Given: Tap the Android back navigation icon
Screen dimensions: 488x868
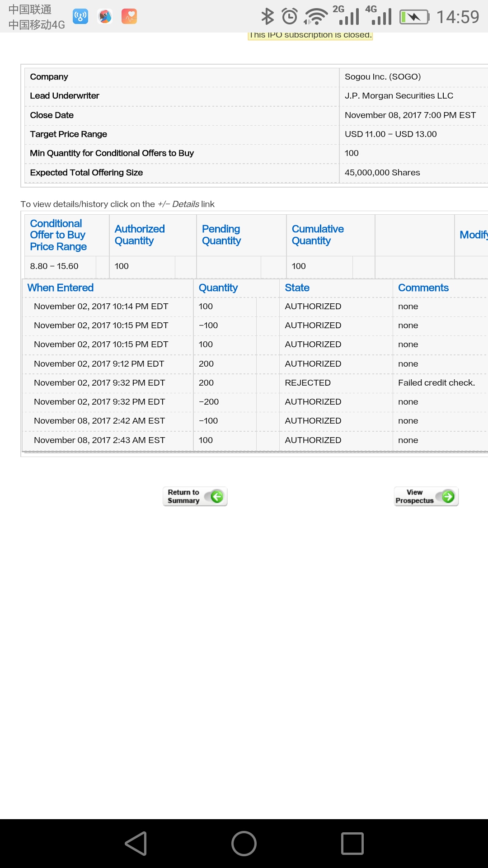Looking at the screenshot, I should (x=136, y=844).
